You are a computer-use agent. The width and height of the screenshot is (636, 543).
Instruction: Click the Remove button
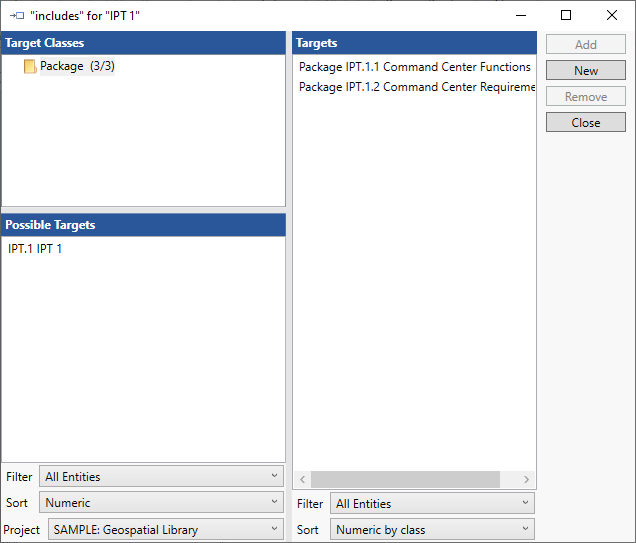[586, 97]
